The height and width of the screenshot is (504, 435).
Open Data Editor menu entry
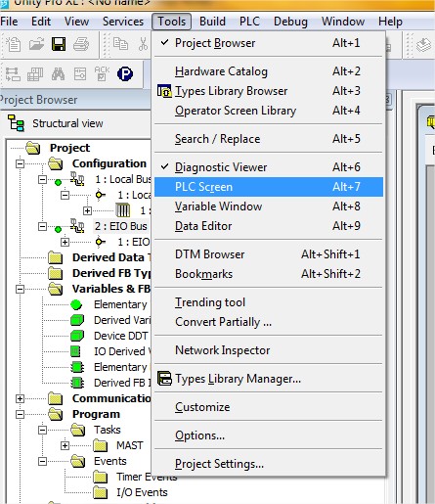(269, 226)
